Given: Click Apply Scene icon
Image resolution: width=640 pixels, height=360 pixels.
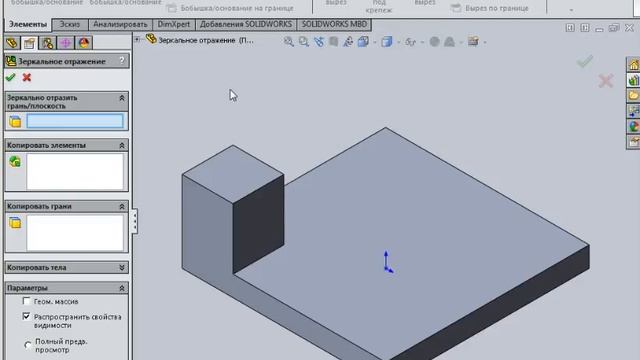Looking at the screenshot, I should tap(449, 42).
